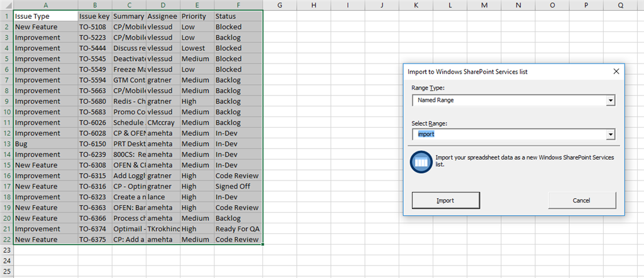Image resolution: width=644 pixels, height=278 pixels.
Task: Click cell containing 'TO-6363'
Action: 95,208
